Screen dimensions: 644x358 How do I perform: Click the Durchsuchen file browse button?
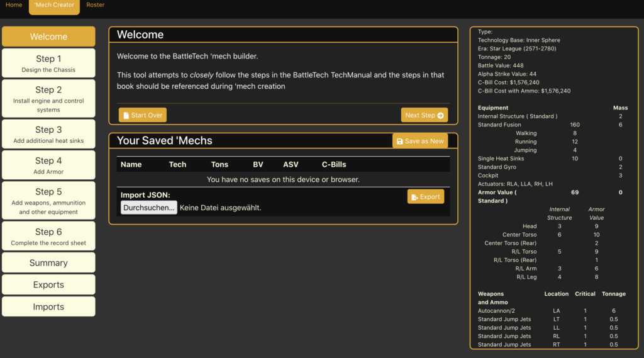[x=149, y=208]
